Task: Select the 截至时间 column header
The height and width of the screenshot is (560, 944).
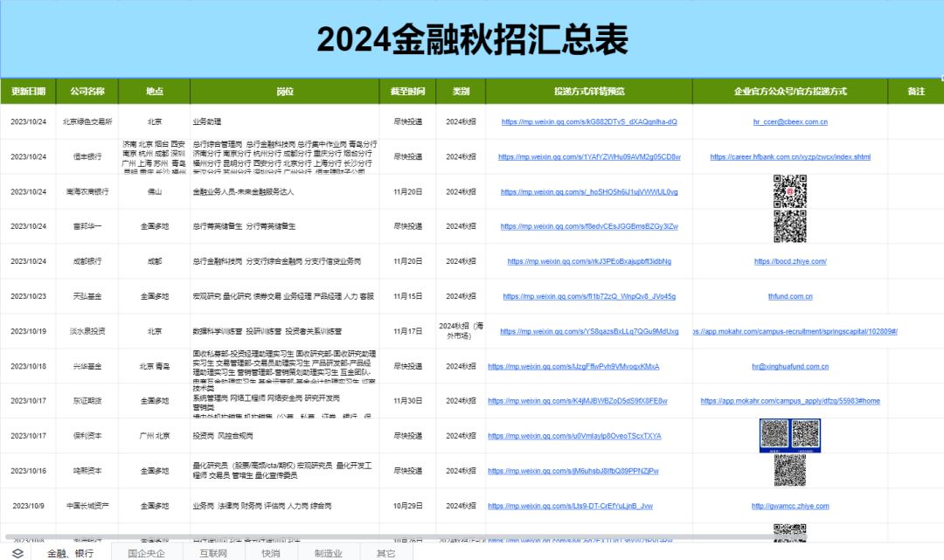Action: tap(407, 91)
